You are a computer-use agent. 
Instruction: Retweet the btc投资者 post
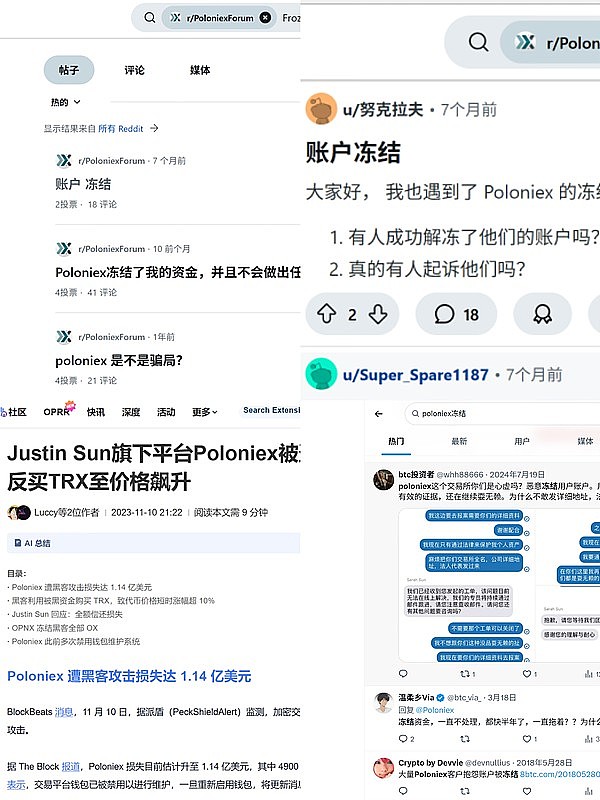tap(465, 674)
